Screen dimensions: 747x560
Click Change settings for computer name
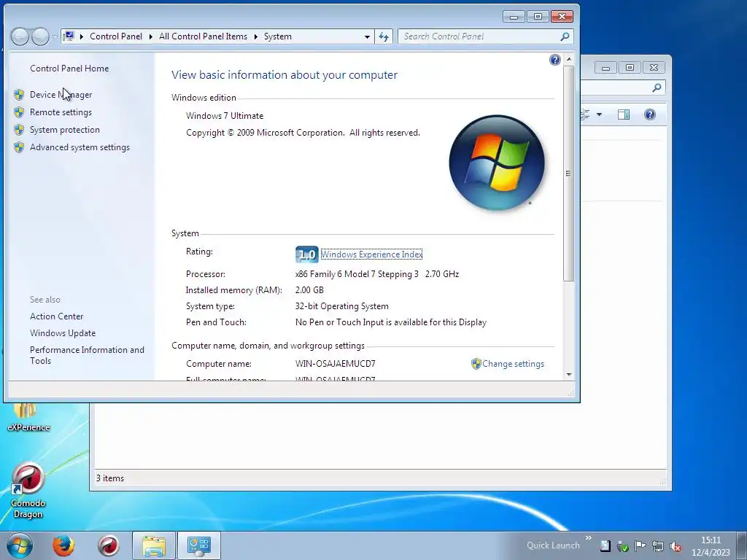tap(513, 364)
